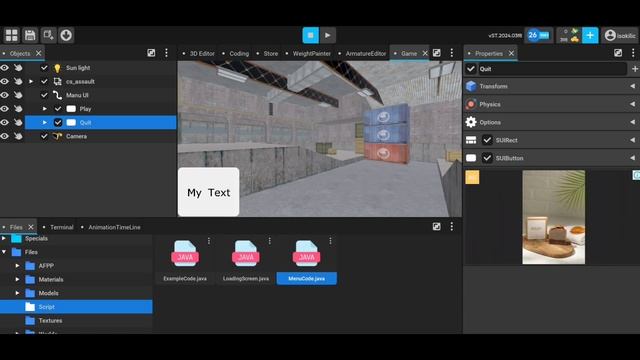
Task: Click the image preview thumbnail in Properties
Action: (x=553, y=217)
